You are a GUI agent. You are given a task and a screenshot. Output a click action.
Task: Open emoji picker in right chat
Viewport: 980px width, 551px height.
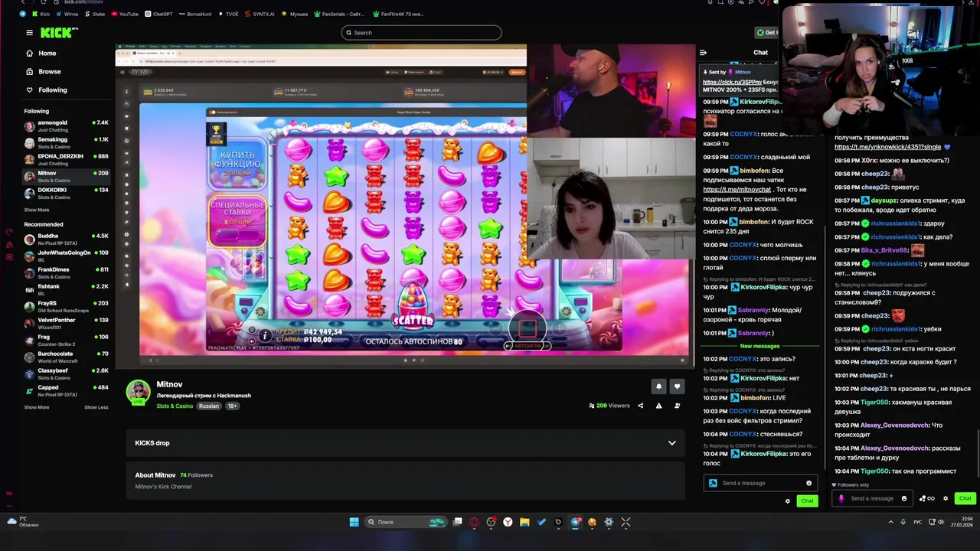pyautogui.click(x=904, y=498)
